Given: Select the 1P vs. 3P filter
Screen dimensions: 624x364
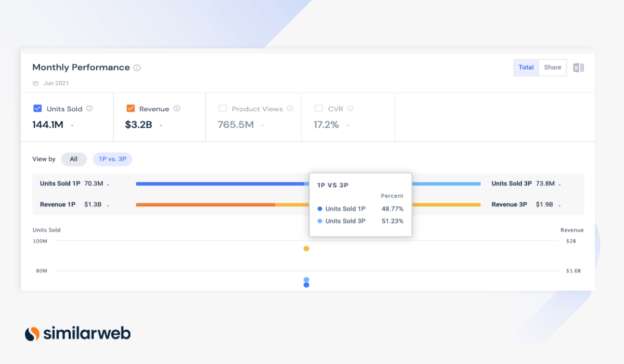Looking at the screenshot, I should [112, 159].
